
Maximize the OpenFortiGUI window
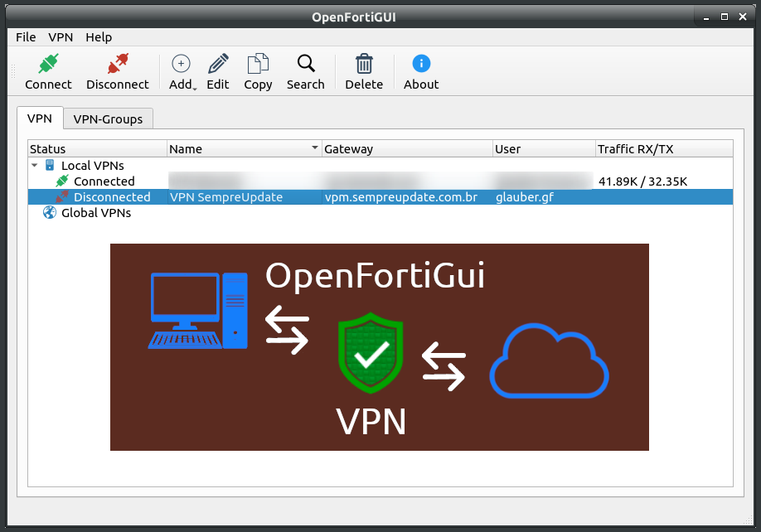click(x=725, y=17)
